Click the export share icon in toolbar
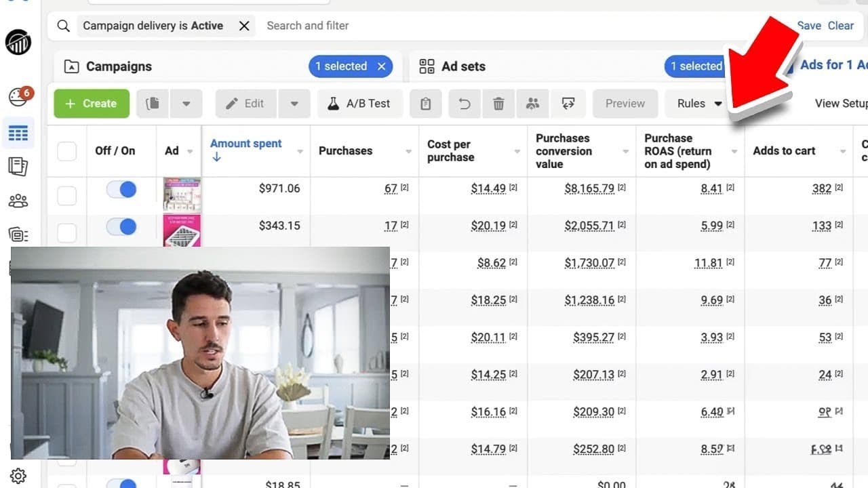The image size is (868, 488). click(568, 104)
